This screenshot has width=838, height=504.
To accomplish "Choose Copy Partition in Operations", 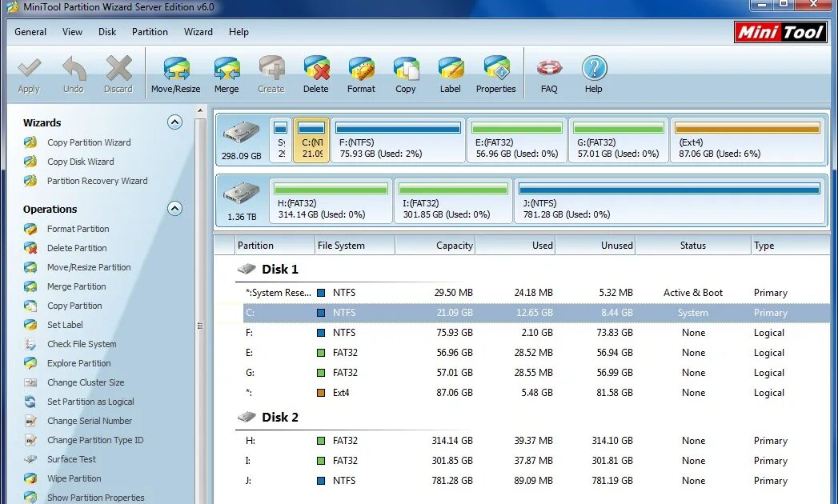I will [x=74, y=306].
